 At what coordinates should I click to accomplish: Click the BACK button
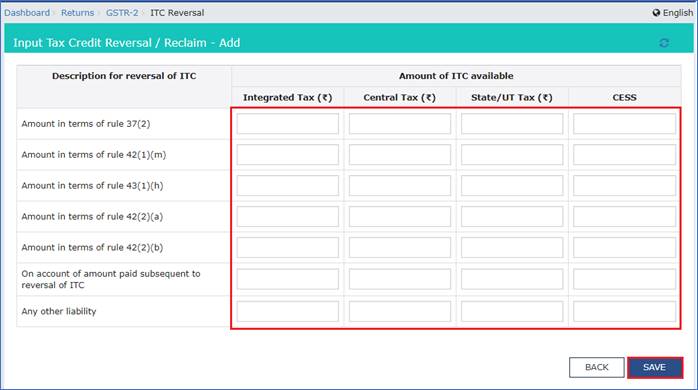point(597,367)
